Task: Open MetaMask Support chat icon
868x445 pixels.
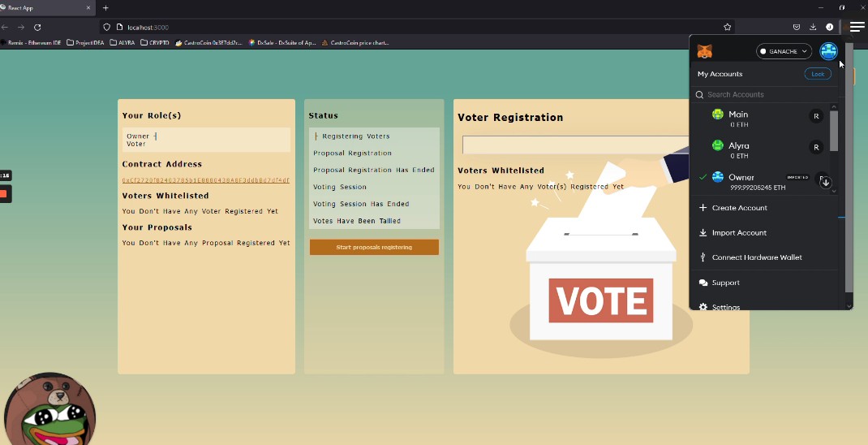Action: pos(703,283)
